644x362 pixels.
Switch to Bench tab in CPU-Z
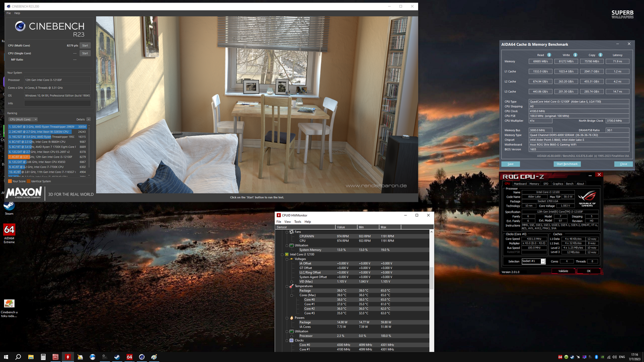[570, 184]
